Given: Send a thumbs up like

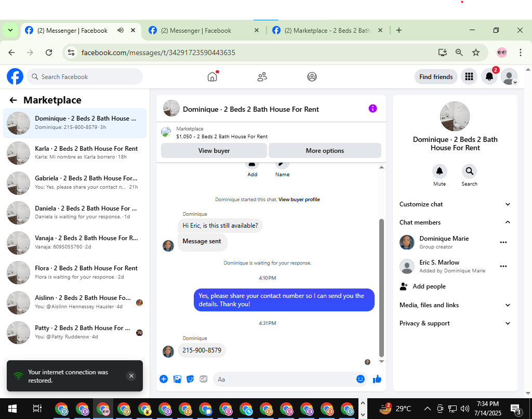Looking at the screenshot, I should tap(377, 379).
